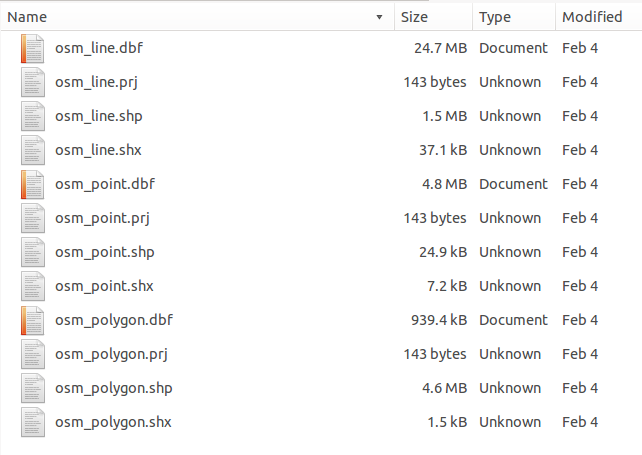
Task: Click the osm_point.prj file icon
Action: tap(33, 218)
